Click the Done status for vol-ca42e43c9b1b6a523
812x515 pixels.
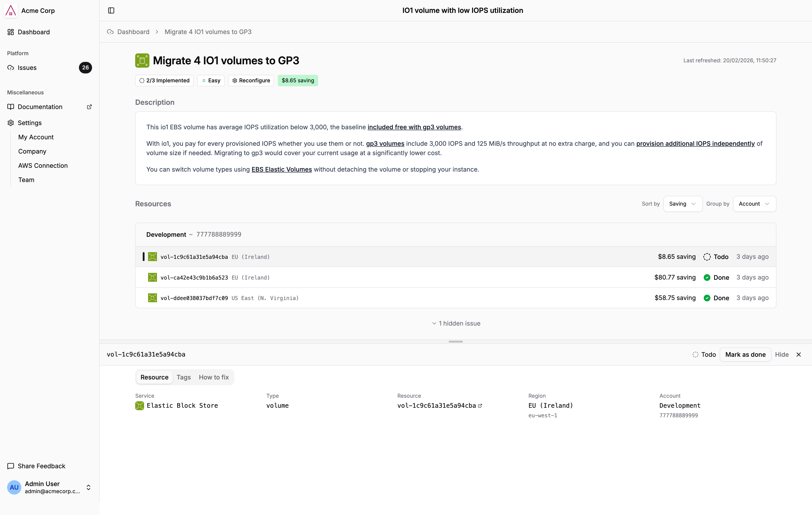(x=716, y=277)
